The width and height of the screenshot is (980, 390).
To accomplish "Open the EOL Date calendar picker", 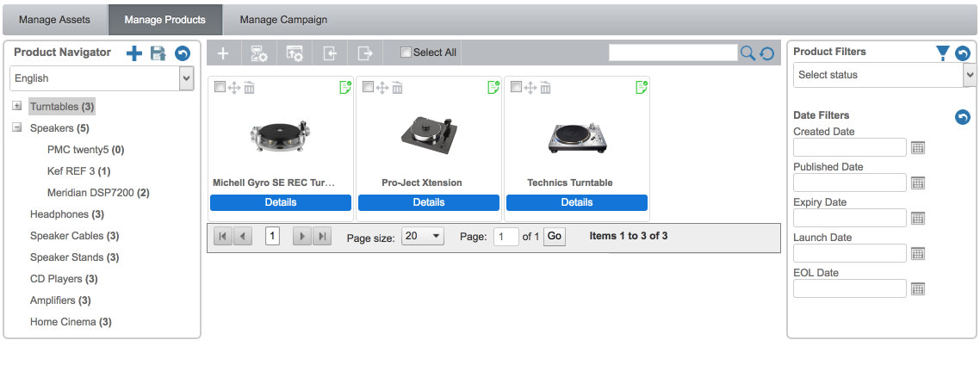I will 918,289.
